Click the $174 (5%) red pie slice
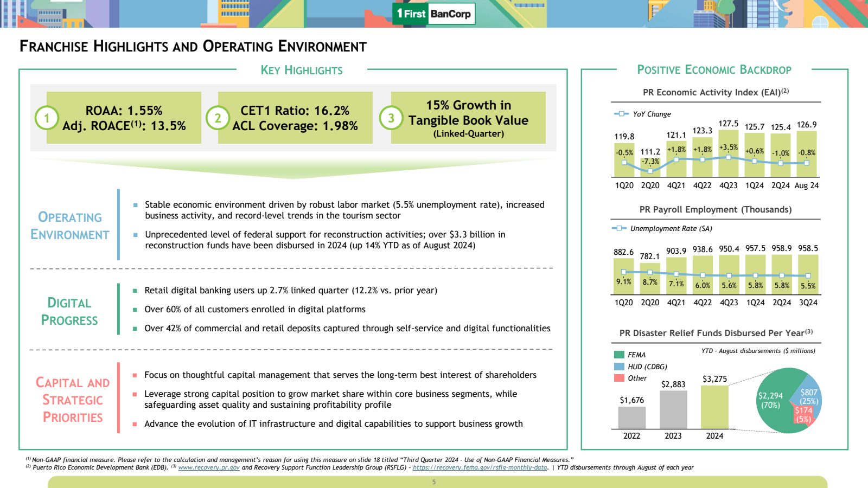868x488 pixels. coord(804,416)
